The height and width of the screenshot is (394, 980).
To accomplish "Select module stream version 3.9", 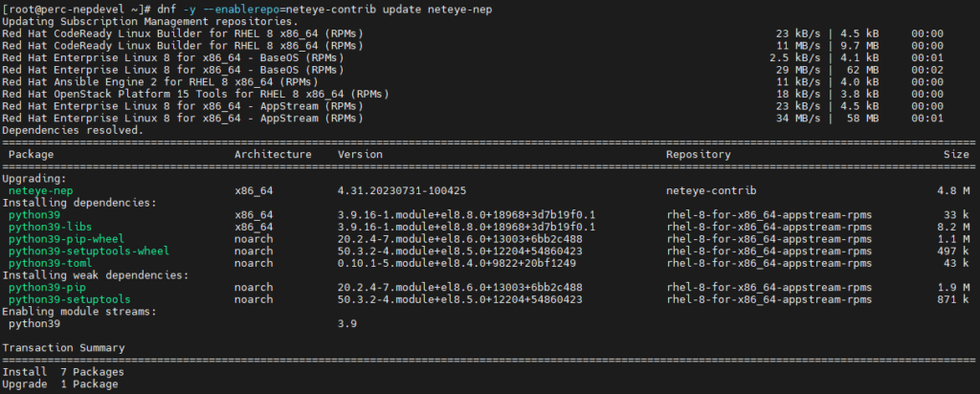I will [x=346, y=324].
